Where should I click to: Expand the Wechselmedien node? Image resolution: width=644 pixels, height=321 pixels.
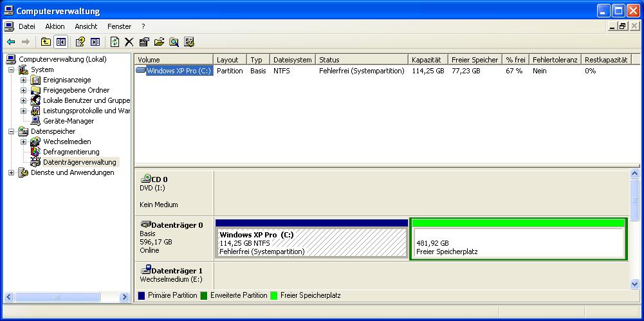(23, 142)
